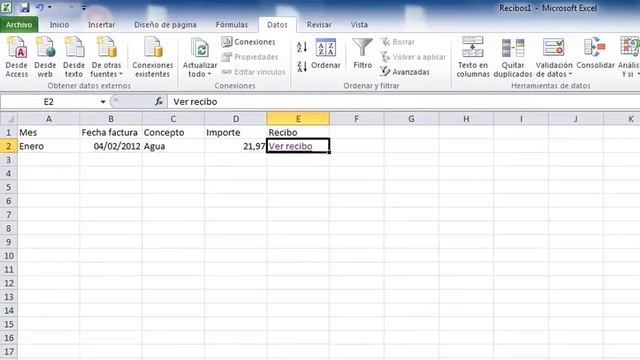
Task: Click the Undo arrow icon
Action: point(40,7)
